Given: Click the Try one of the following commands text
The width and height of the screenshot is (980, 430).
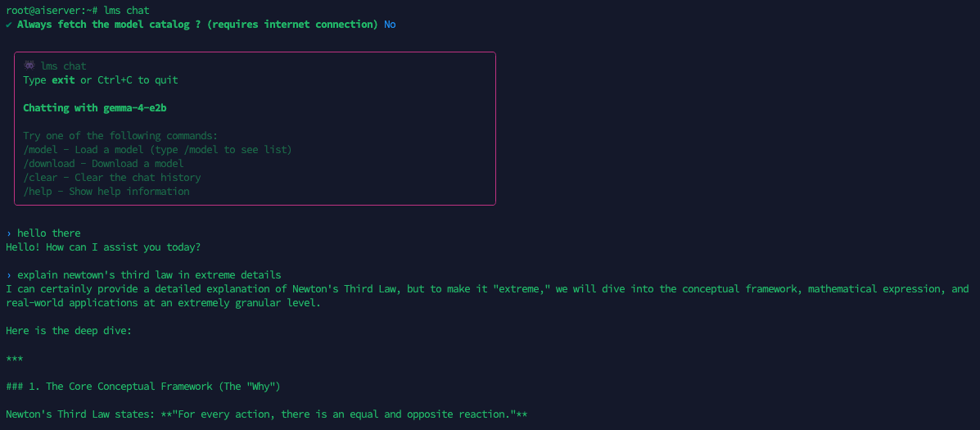Looking at the screenshot, I should tap(120, 136).
